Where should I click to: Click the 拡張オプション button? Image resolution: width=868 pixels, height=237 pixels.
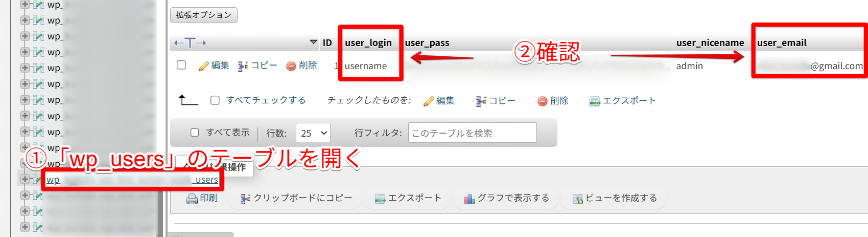(204, 15)
